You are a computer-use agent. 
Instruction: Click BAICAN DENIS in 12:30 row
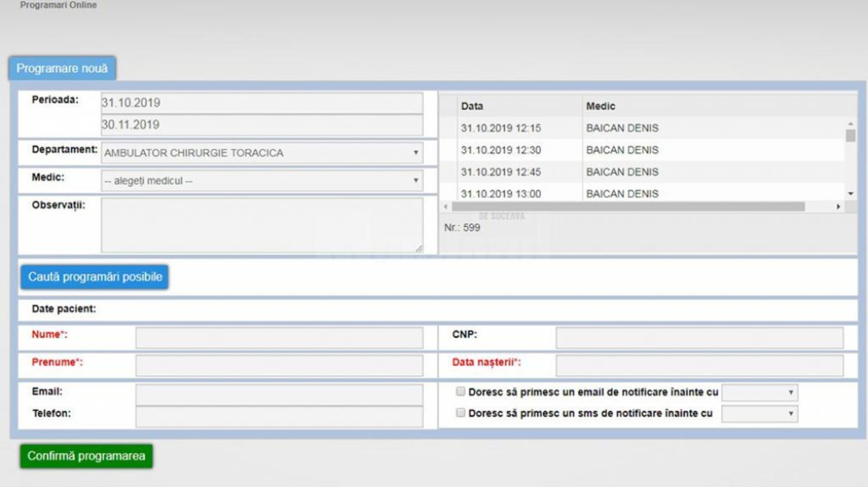point(622,150)
